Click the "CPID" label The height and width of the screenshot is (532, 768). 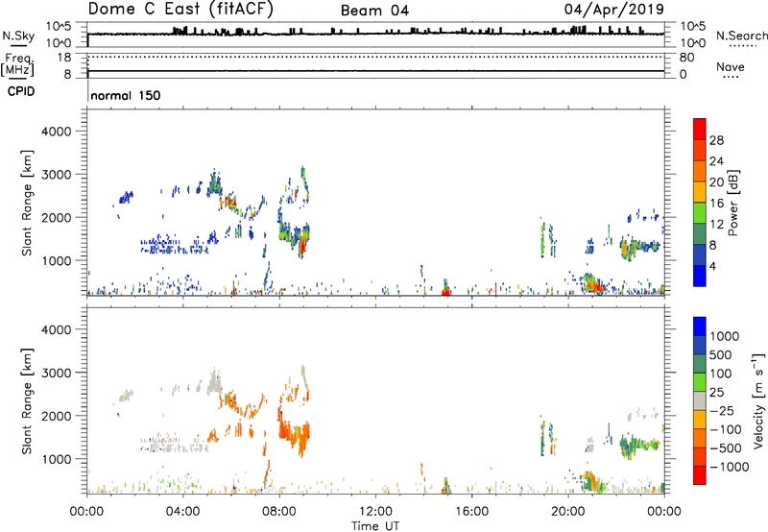click(21, 91)
